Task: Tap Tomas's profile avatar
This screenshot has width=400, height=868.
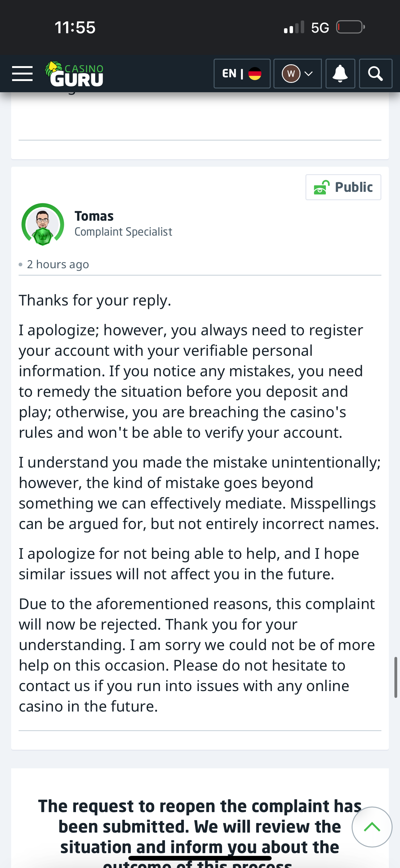Action: 42,224
